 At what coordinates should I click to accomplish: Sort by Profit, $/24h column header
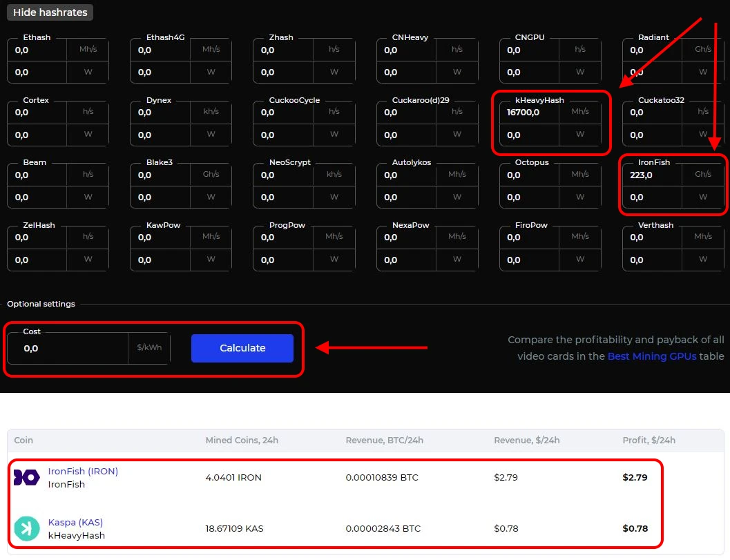649,441
